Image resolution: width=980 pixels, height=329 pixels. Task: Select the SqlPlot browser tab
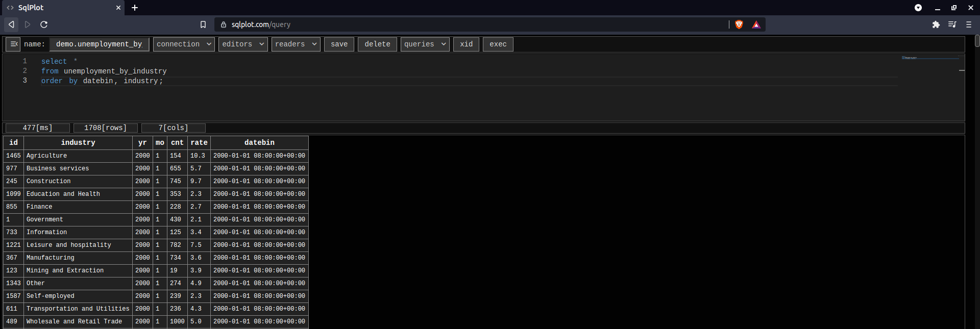click(x=62, y=8)
